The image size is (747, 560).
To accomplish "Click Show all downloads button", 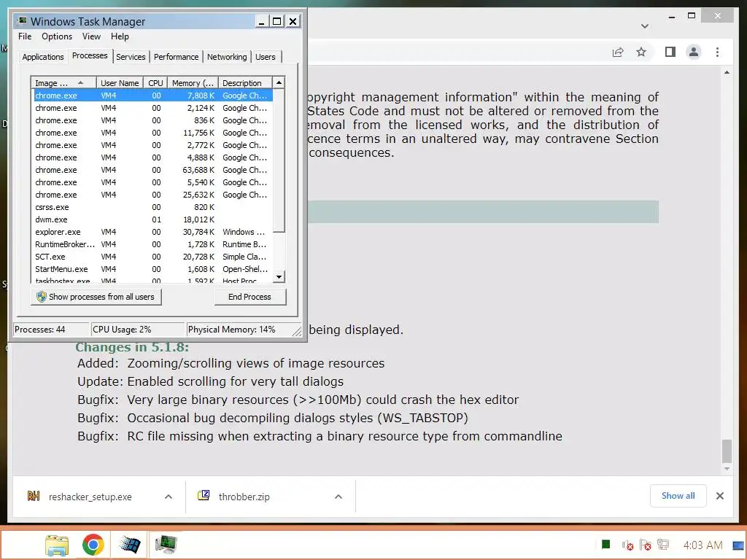I will 678,496.
